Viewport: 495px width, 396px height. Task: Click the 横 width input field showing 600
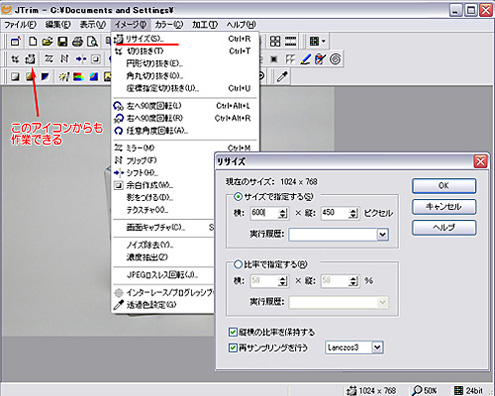click(x=264, y=213)
